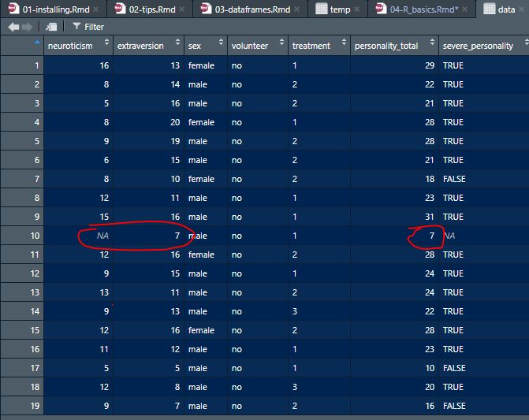Select treatment value 3 in row 18
This screenshot has height=420, width=529.
pyautogui.click(x=319, y=387)
